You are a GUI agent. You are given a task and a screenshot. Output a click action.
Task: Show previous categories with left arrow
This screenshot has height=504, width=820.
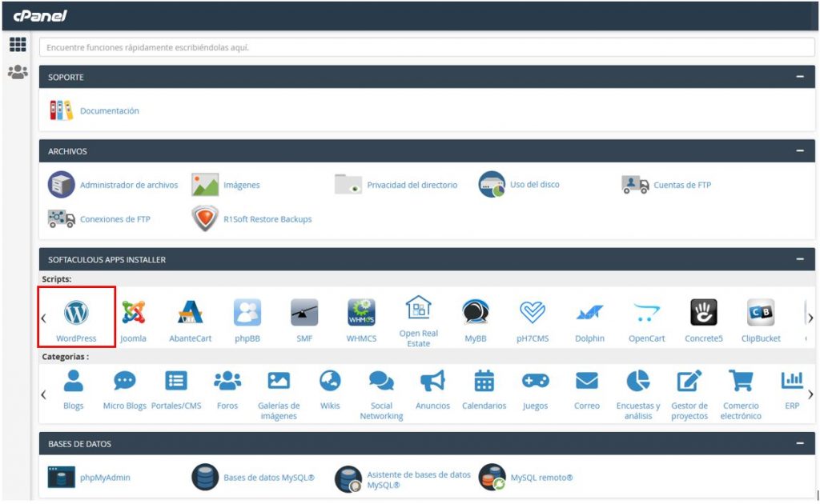(x=44, y=395)
